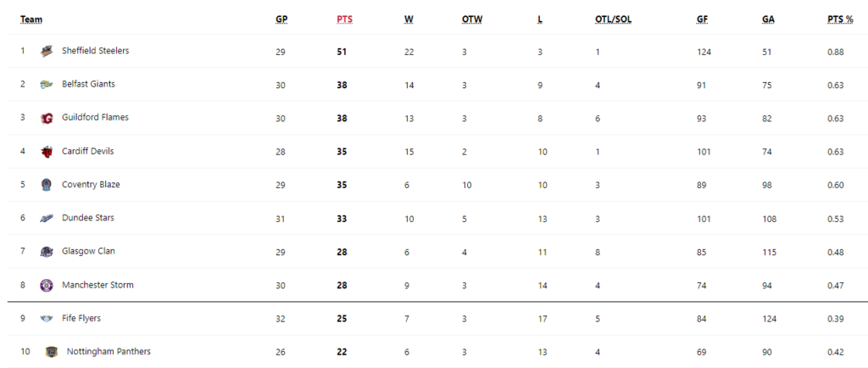Click the Cardiff Devils logo icon
868x368 pixels.
coord(47,152)
